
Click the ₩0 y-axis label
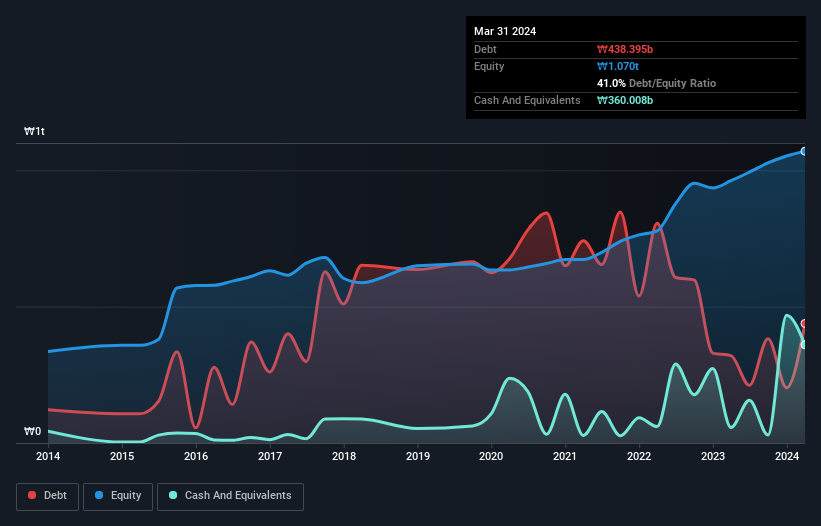coord(32,431)
